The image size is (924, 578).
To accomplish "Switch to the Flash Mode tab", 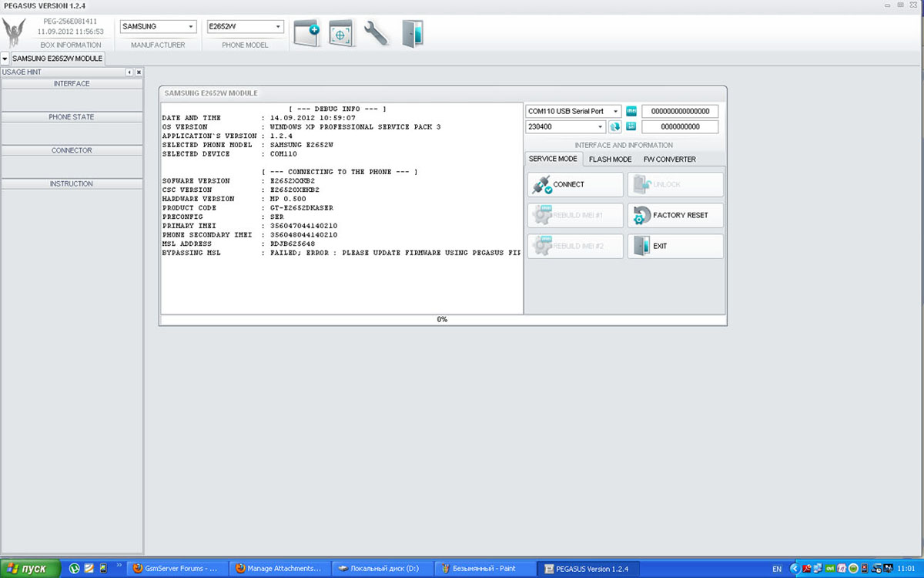I will click(610, 160).
